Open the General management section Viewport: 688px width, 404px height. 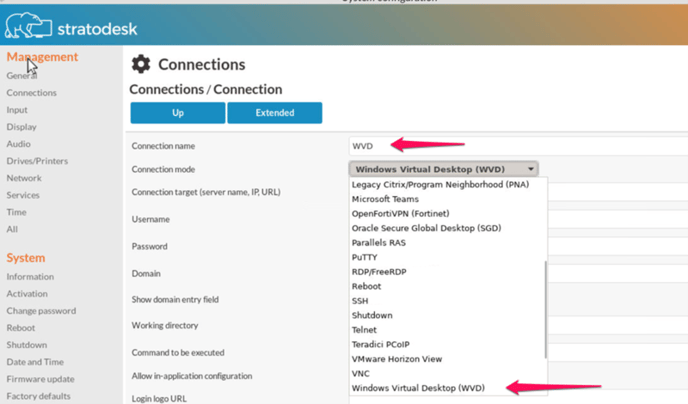point(22,75)
